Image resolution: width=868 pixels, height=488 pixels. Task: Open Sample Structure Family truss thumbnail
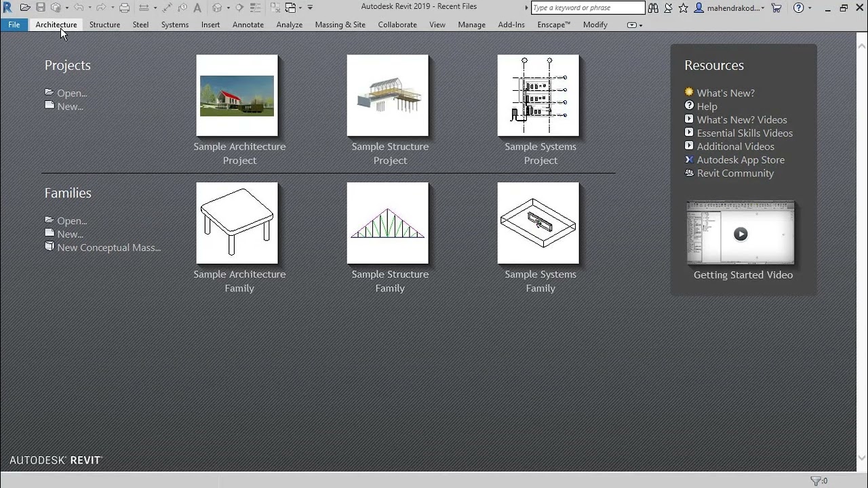pyautogui.click(x=387, y=223)
